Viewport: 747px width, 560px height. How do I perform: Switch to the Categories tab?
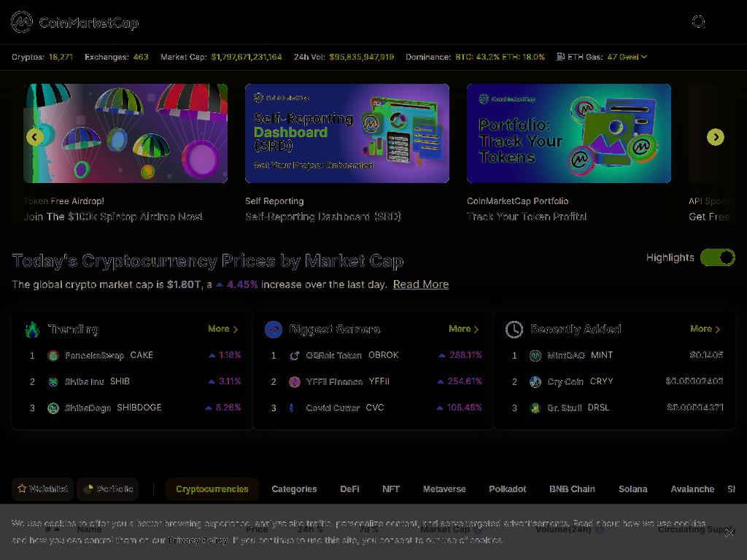[294, 489]
